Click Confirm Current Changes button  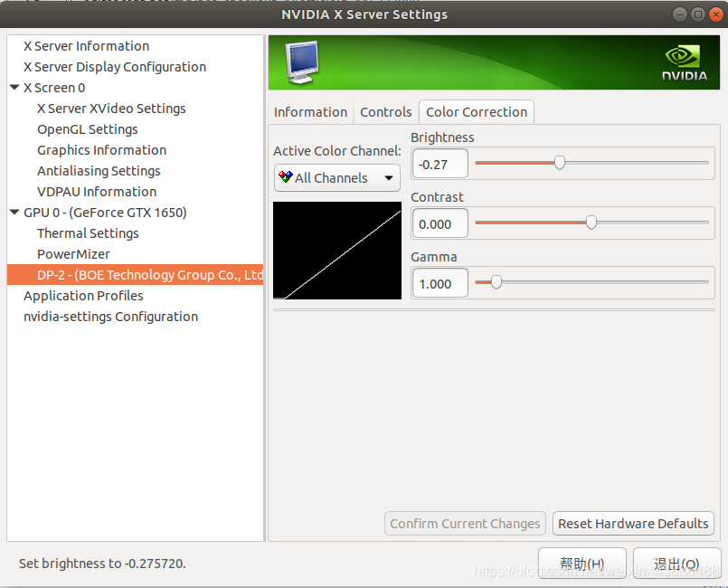pos(465,524)
